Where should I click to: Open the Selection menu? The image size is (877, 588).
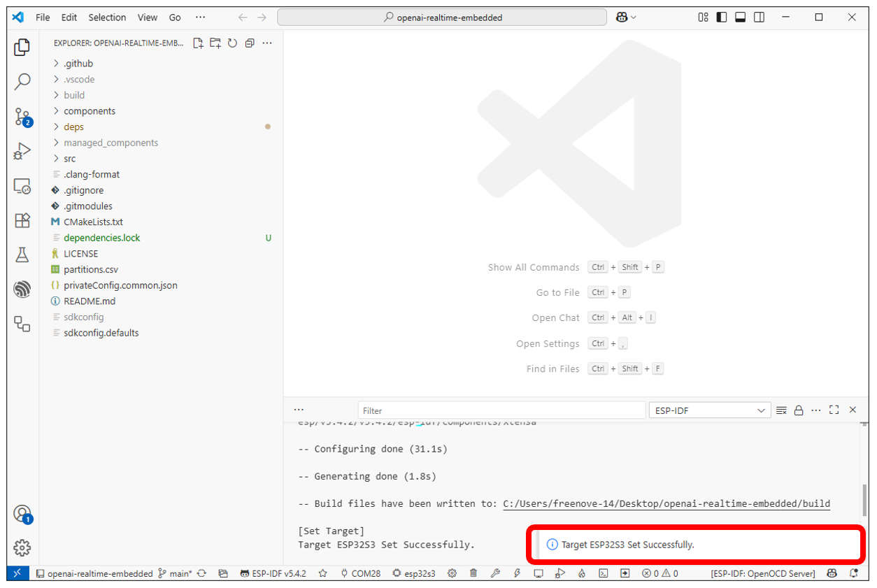point(107,17)
